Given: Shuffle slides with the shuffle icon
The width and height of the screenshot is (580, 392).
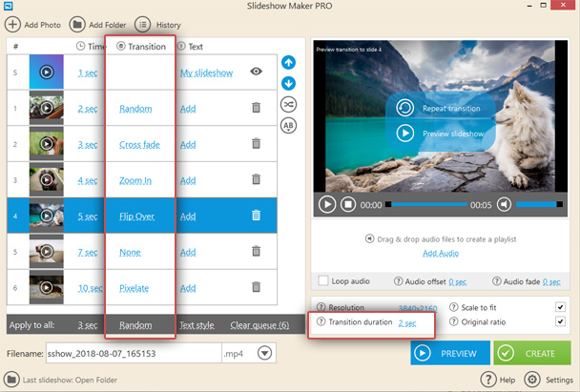Looking at the screenshot, I should (288, 104).
